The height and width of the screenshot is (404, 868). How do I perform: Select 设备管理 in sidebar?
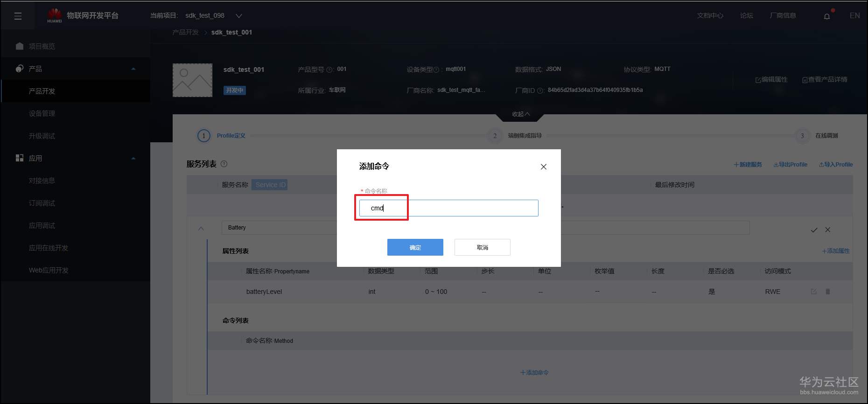(x=42, y=113)
